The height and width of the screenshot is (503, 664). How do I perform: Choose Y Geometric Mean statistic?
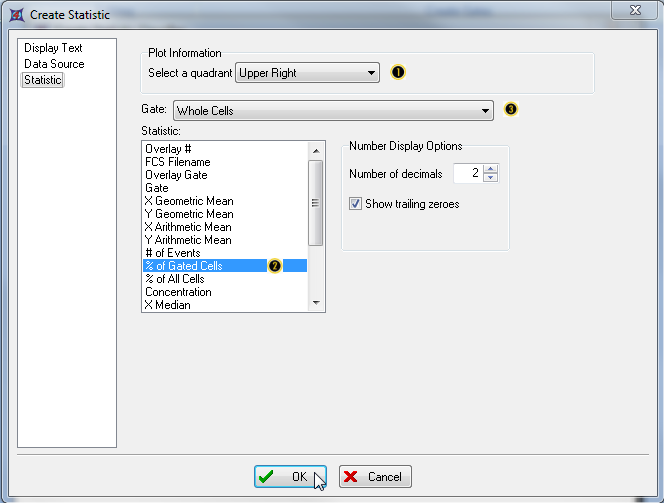[225, 214]
